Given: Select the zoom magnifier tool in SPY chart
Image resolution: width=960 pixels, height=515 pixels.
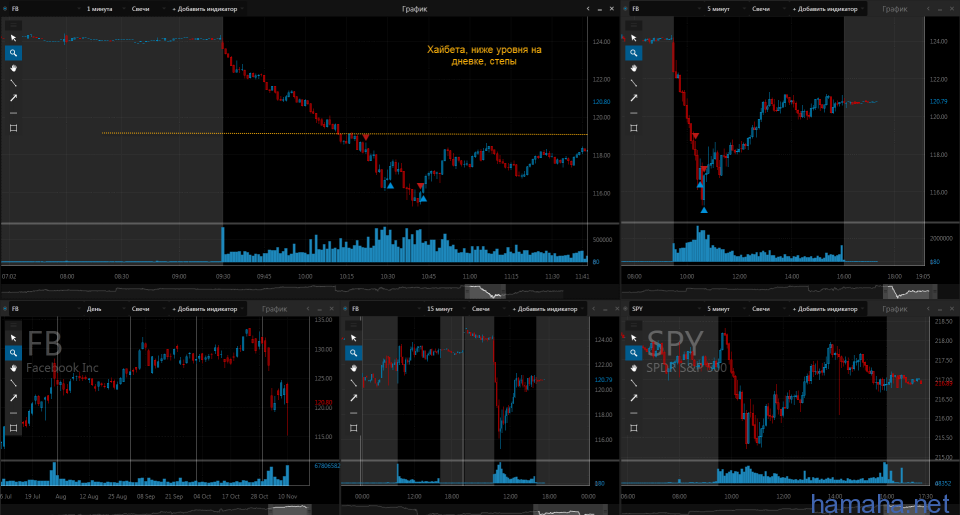Looking at the screenshot, I should 634,353.
